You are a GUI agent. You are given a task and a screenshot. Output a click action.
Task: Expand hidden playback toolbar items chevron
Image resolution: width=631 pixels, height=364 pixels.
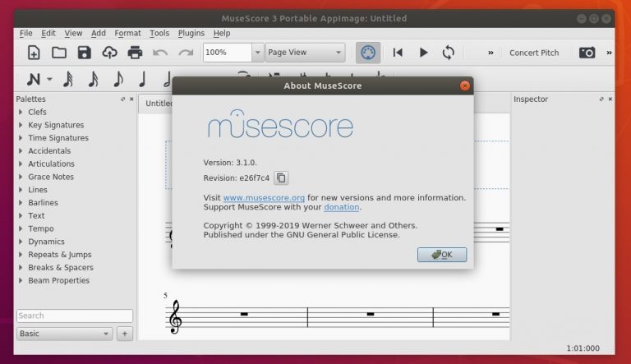(x=491, y=53)
